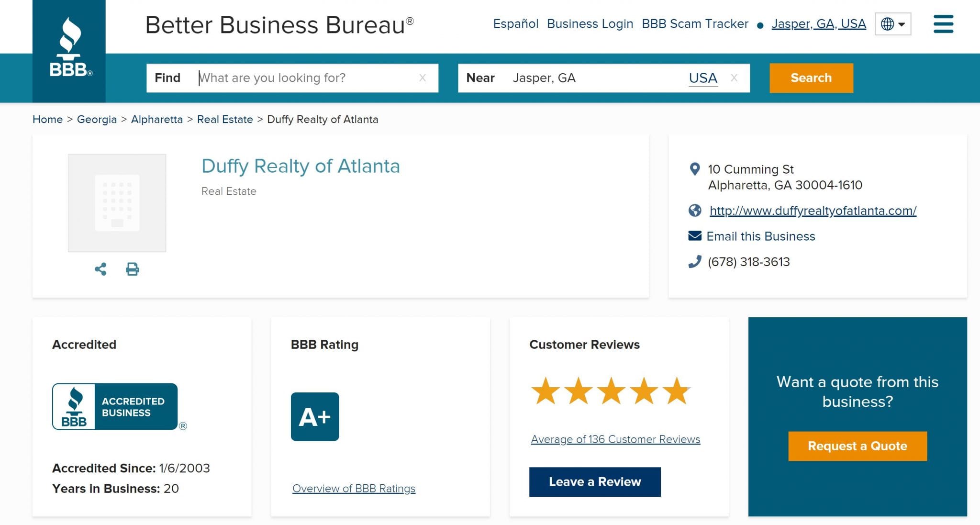
Task: Change location Jasper, GA, USA in header
Action: 818,24
